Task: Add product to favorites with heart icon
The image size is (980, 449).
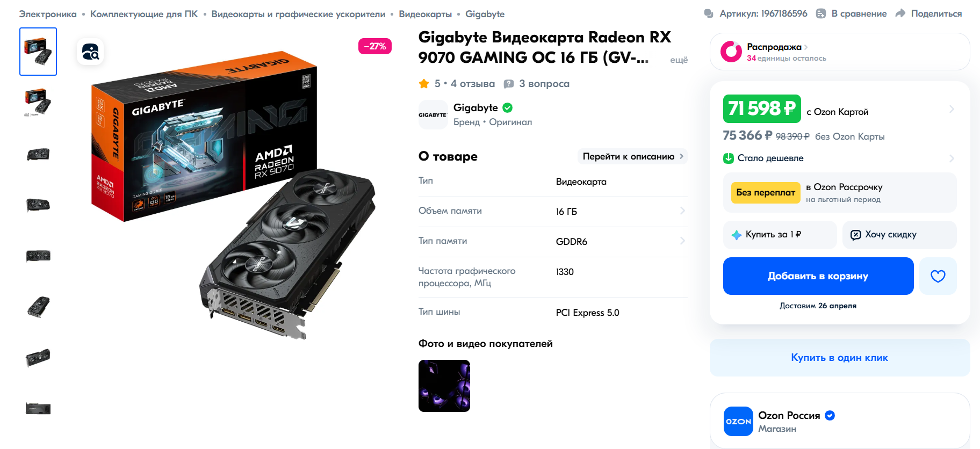Action: (x=938, y=276)
